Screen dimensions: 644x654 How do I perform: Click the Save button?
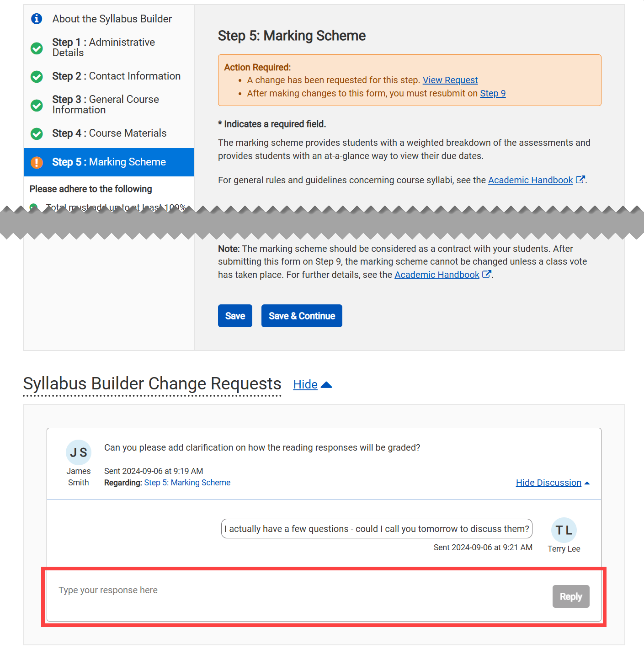[x=235, y=316]
